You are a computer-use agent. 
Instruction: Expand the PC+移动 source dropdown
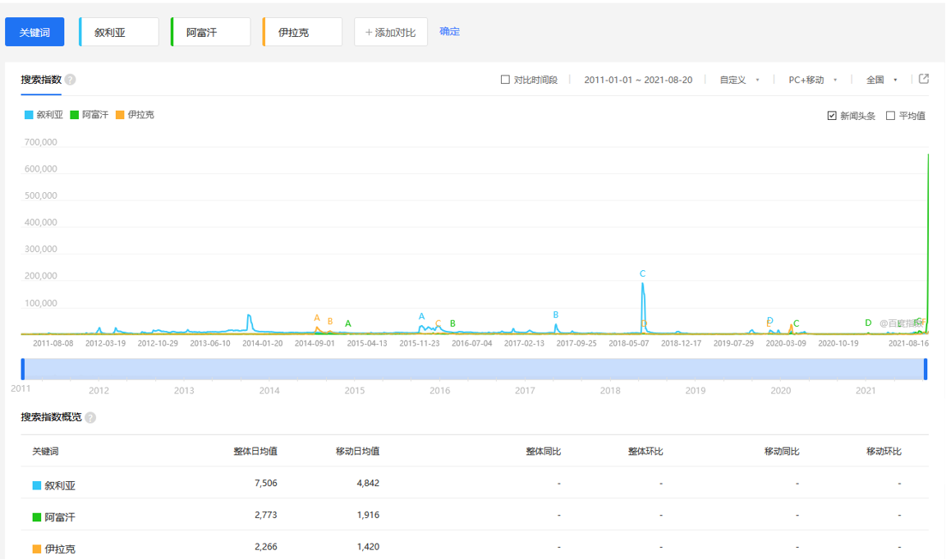pyautogui.click(x=812, y=80)
